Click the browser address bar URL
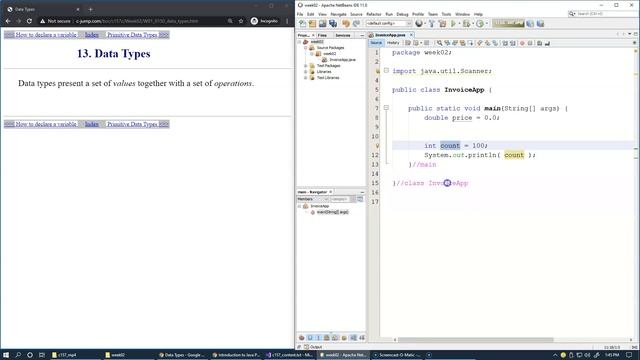This screenshot has width=640, height=360. pyautogui.click(x=137, y=21)
